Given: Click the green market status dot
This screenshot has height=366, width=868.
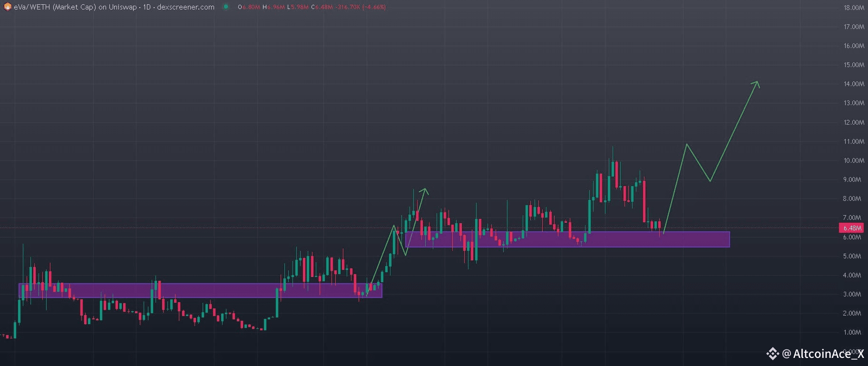Looking at the screenshot, I should point(225,7).
